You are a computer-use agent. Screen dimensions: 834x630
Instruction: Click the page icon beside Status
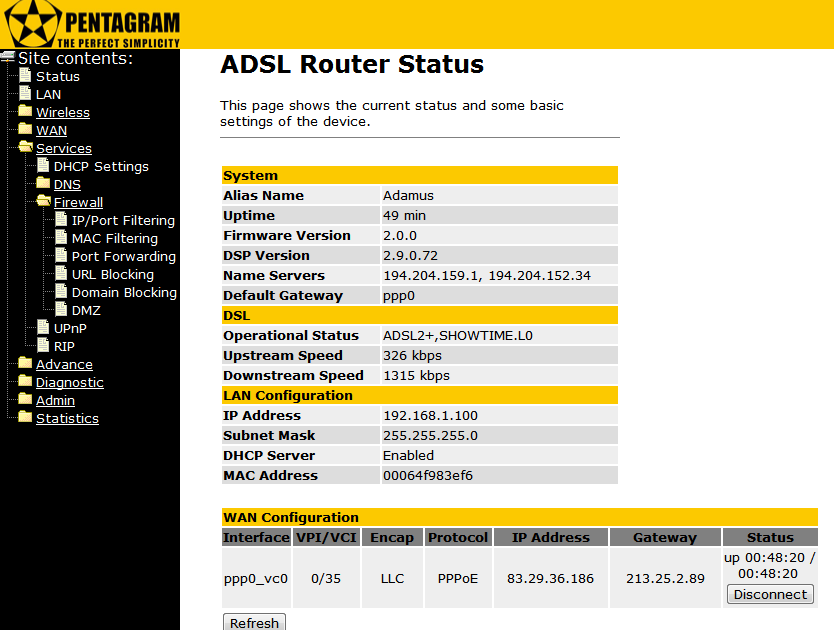click(25, 76)
